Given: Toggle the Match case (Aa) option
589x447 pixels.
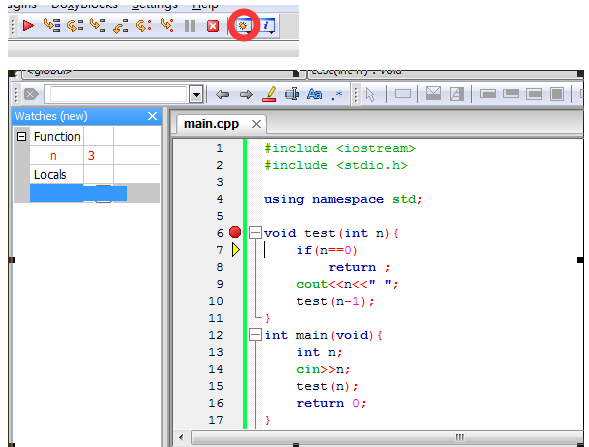Looking at the screenshot, I should coord(314,94).
